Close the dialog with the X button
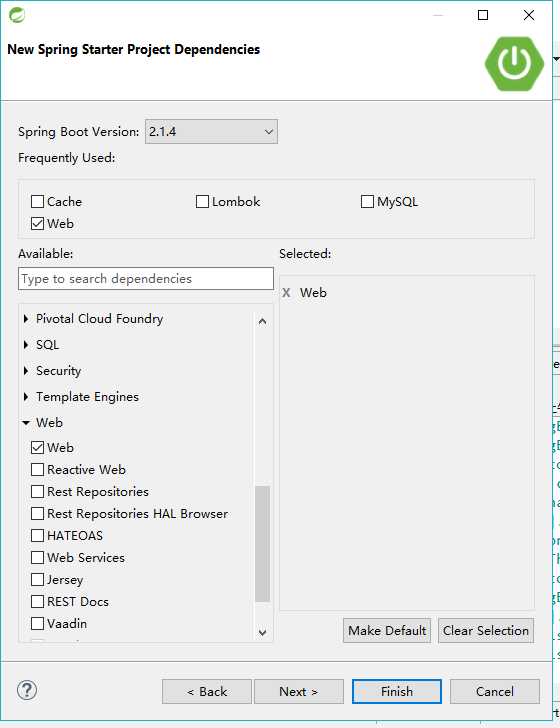This screenshot has height=728, width=560. (529, 15)
